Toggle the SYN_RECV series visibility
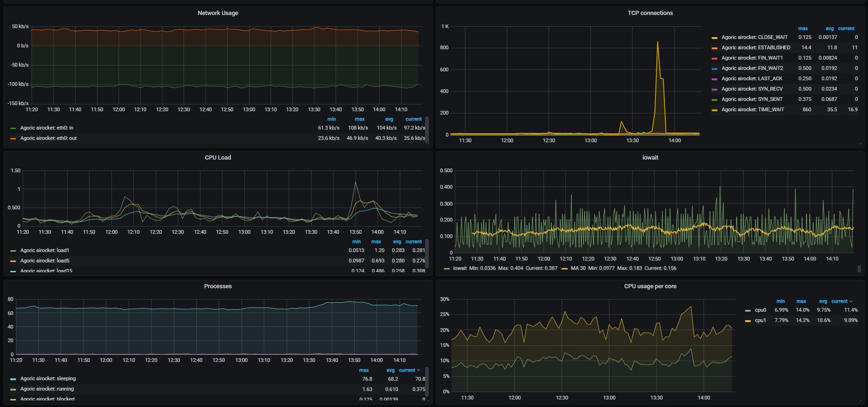 752,89
